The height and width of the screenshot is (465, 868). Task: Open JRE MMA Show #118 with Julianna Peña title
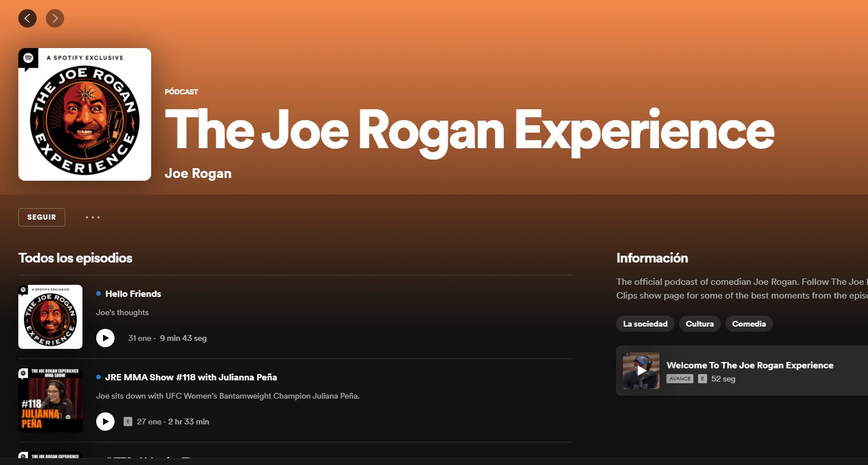[x=191, y=377]
